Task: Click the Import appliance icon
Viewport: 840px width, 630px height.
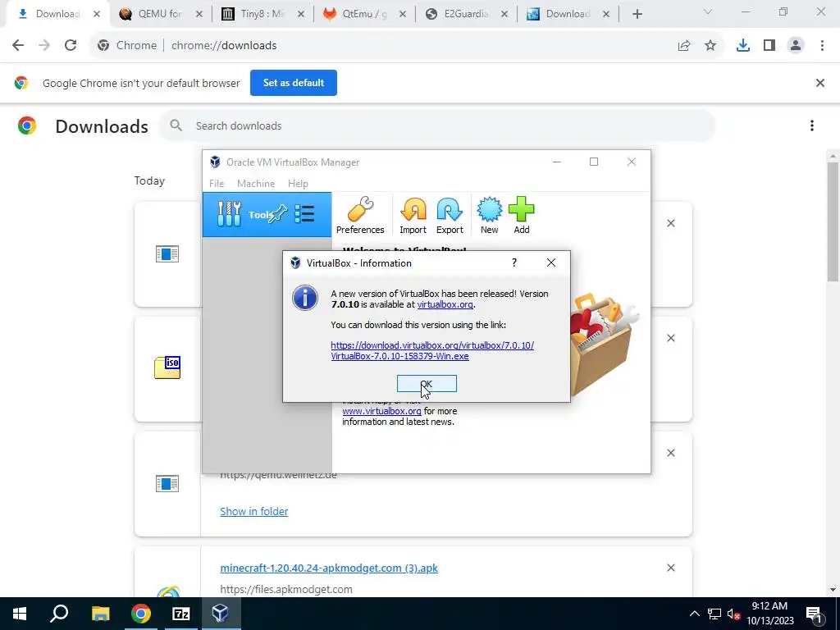Action: coord(413,216)
